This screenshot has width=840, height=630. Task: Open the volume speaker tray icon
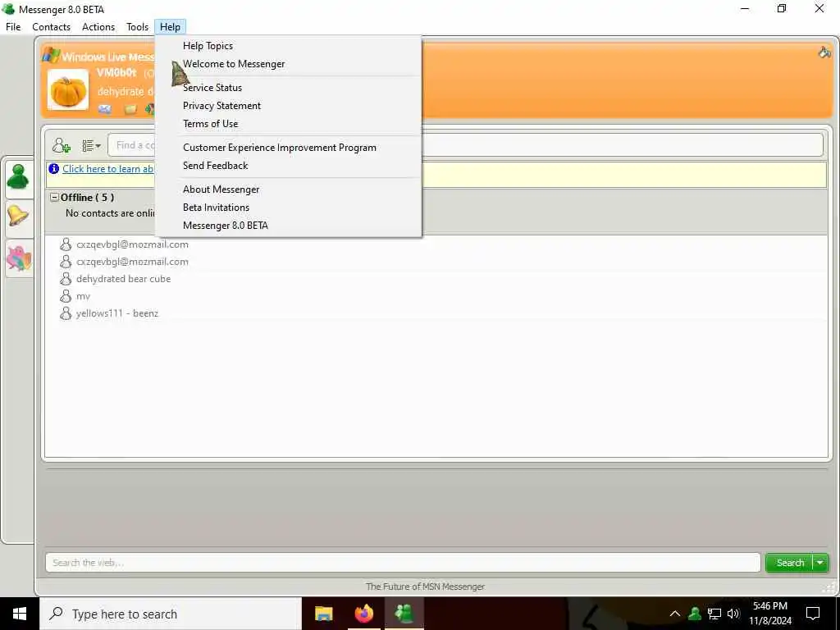(x=733, y=614)
